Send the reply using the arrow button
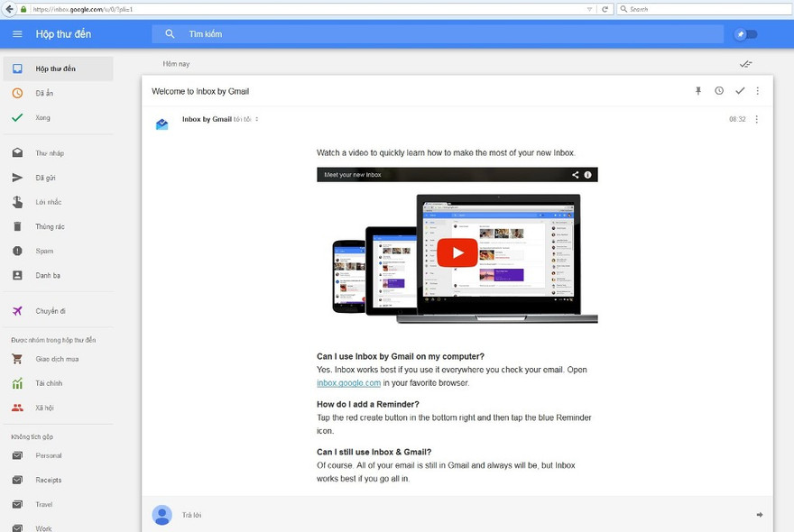The height and width of the screenshot is (532, 794). tap(757, 515)
